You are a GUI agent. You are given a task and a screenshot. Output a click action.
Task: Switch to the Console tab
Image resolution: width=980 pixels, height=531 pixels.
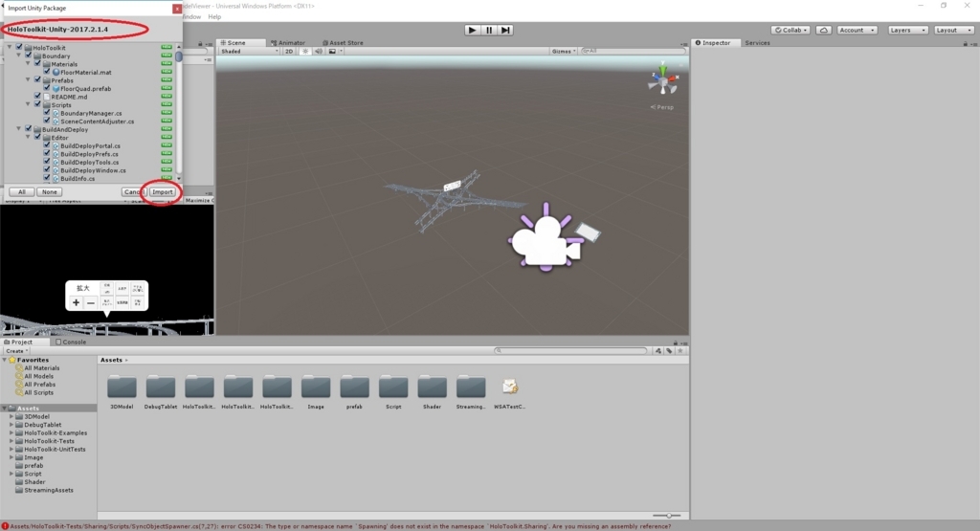coord(71,343)
